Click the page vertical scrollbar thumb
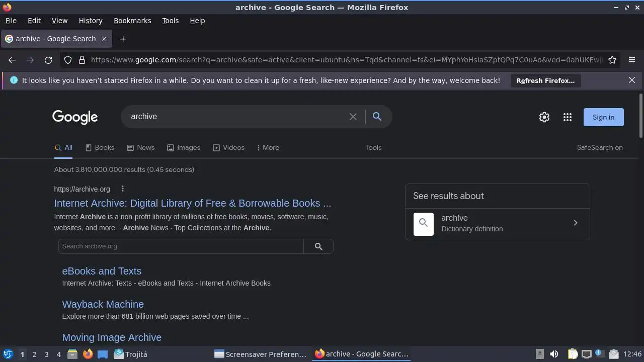The width and height of the screenshot is (644, 362). click(x=640, y=116)
